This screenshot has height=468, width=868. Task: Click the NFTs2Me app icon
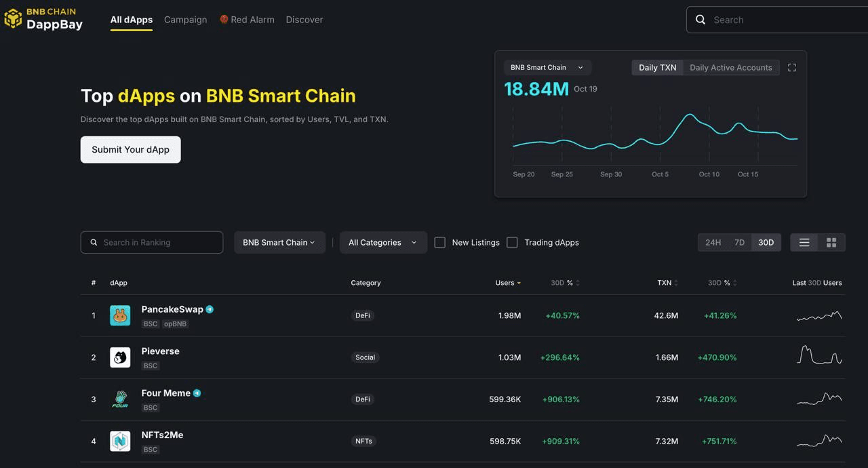click(120, 442)
